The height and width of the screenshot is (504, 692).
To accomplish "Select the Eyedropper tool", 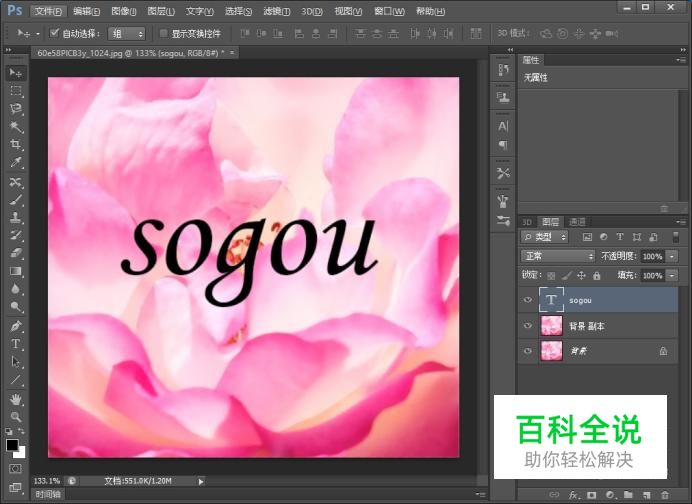I will [16, 162].
